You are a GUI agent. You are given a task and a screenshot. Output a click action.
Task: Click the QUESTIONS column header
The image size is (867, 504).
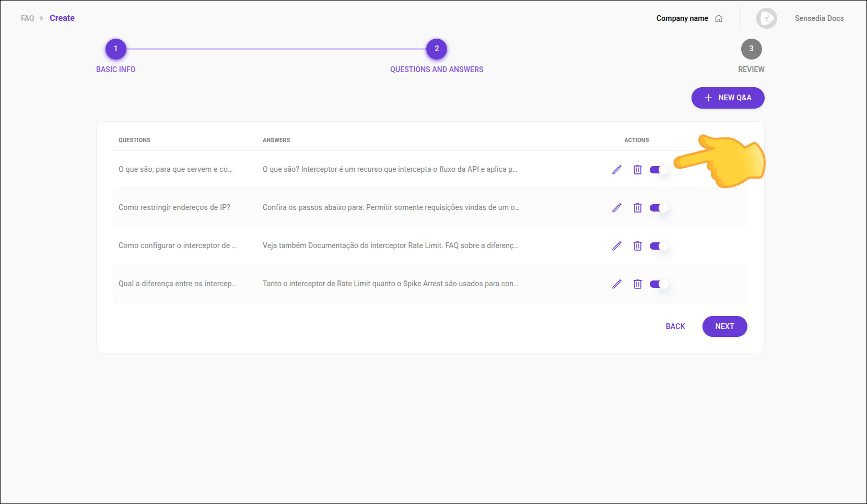click(x=134, y=140)
